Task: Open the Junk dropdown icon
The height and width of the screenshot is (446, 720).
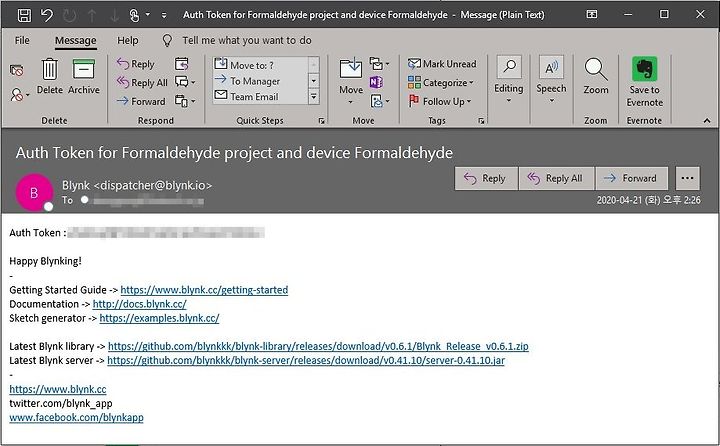Action: click(19, 95)
